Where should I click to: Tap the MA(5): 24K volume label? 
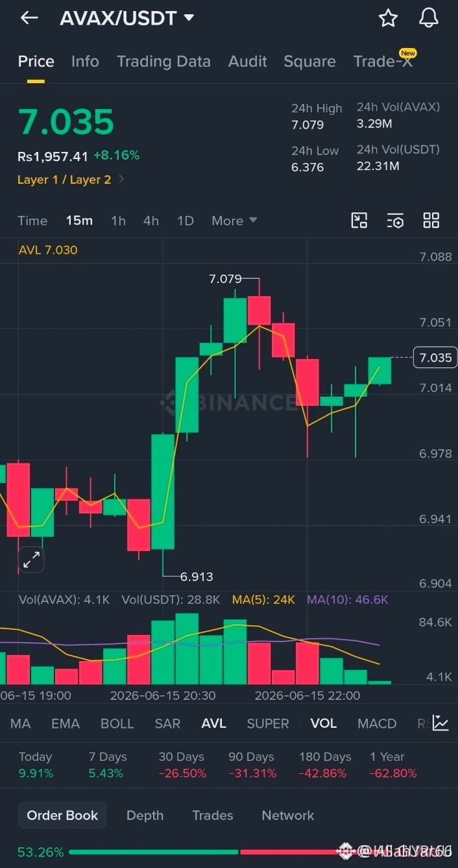[x=263, y=600]
